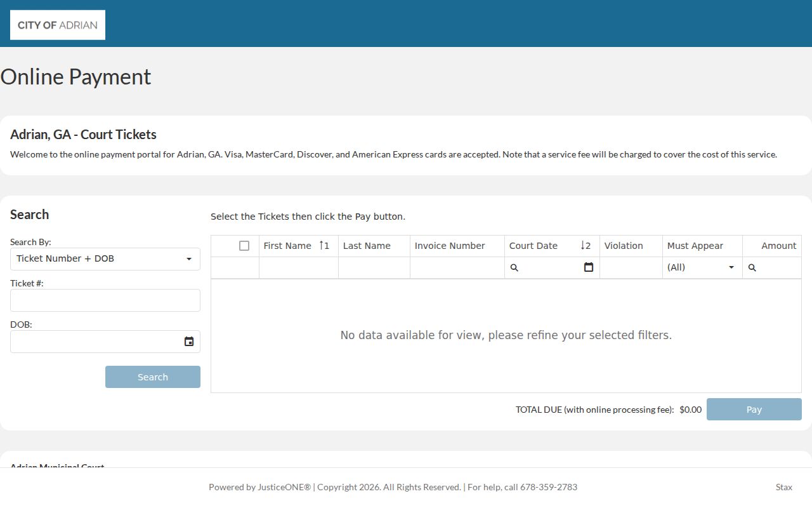Focus the Ticket # input field
Viewport: 812px width, 508px height.
tap(105, 300)
